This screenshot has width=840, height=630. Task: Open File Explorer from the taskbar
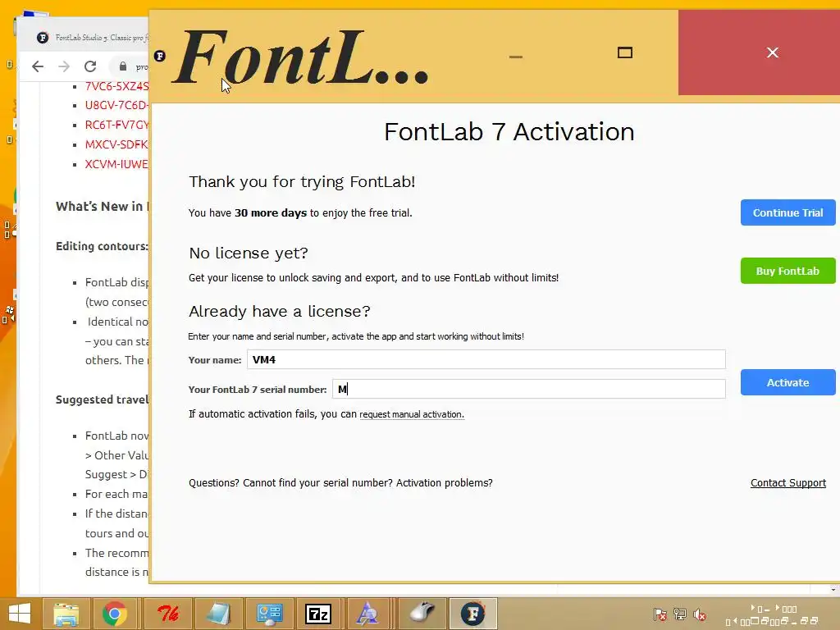(66, 614)
